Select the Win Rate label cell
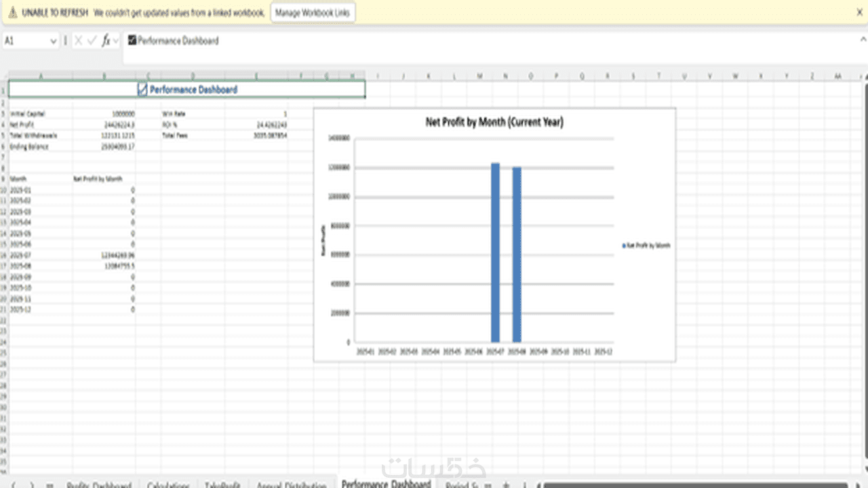Image resolution: width=868 pixels, height=488 pixels. coord(193,114)
